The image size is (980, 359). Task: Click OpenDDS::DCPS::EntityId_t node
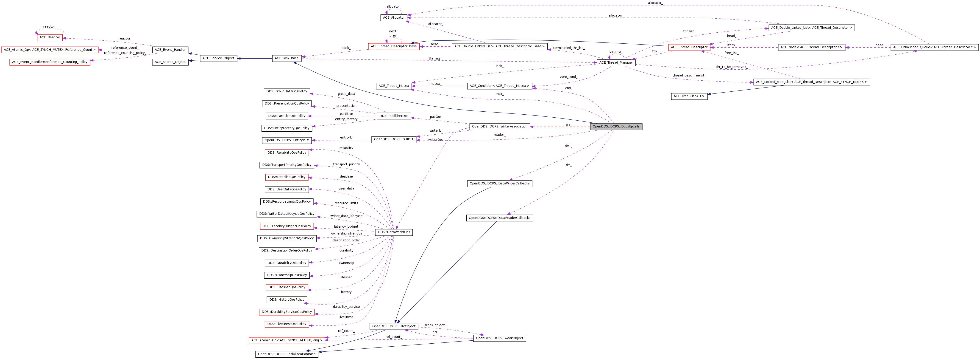287,140
